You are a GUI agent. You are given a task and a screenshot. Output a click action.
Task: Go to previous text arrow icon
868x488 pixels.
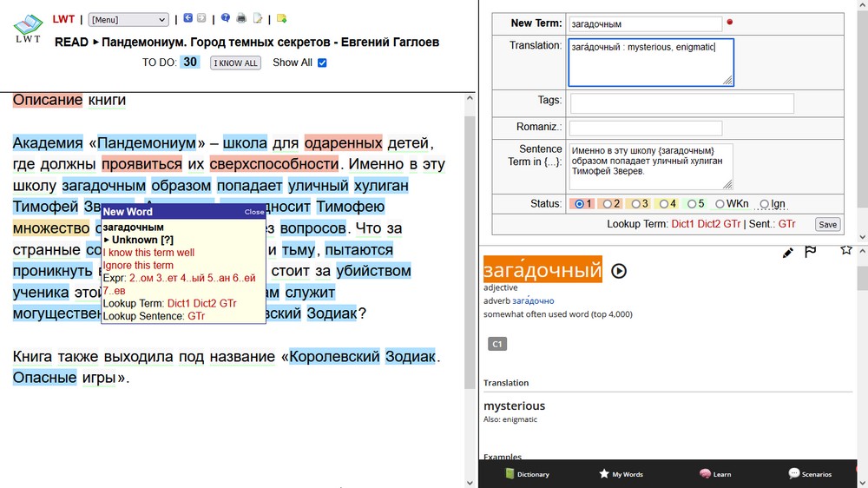(188, 18)
